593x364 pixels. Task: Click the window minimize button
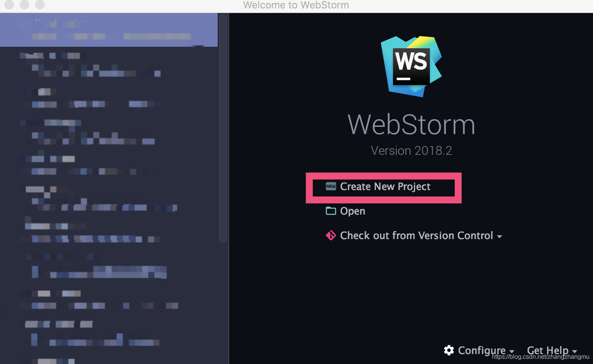[25, 4]
